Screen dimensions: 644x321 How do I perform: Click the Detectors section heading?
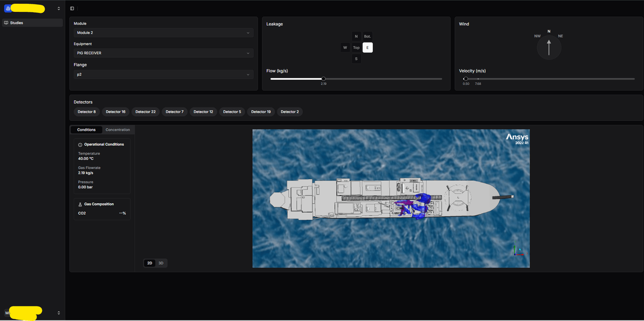pyautogui.click(x=83, y=102)
